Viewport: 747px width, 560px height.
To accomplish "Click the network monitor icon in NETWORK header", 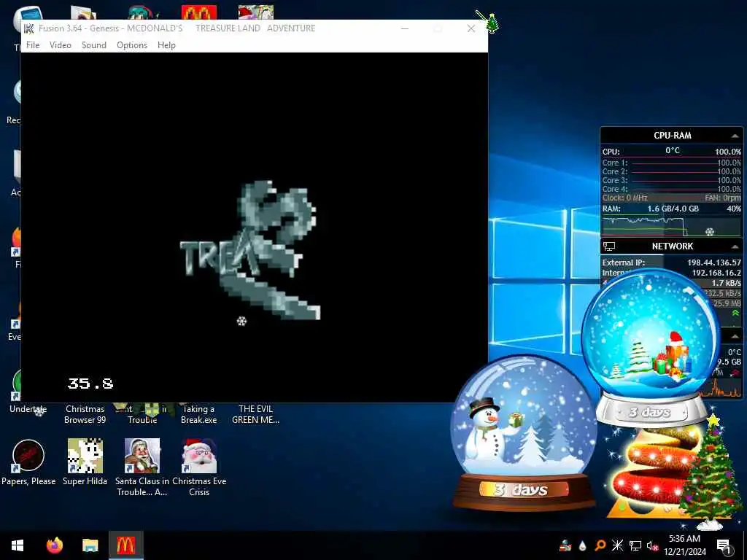I will coord(609,246).
